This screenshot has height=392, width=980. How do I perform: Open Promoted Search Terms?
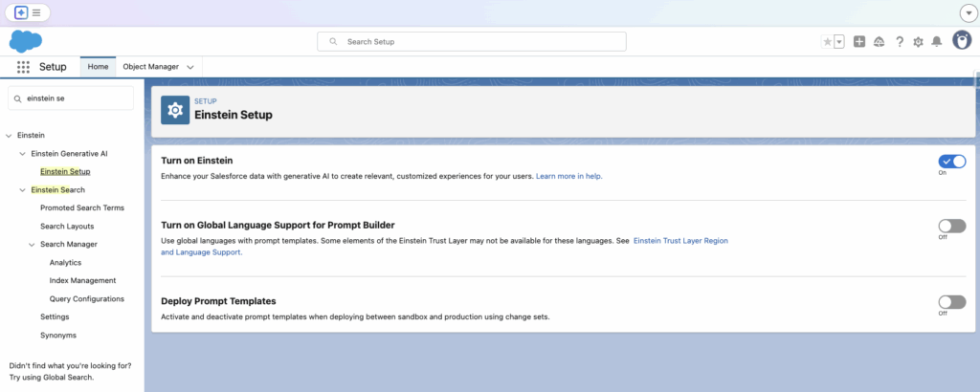click(x=82, y=207)
